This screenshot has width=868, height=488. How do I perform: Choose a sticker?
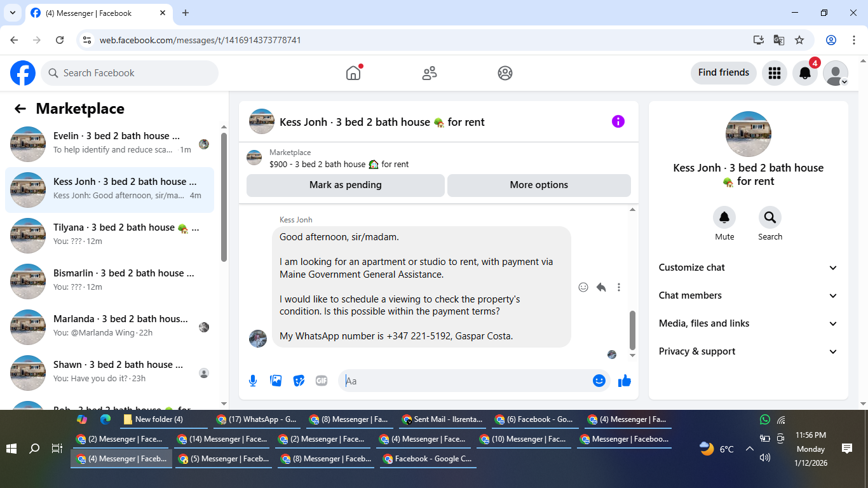299,381
